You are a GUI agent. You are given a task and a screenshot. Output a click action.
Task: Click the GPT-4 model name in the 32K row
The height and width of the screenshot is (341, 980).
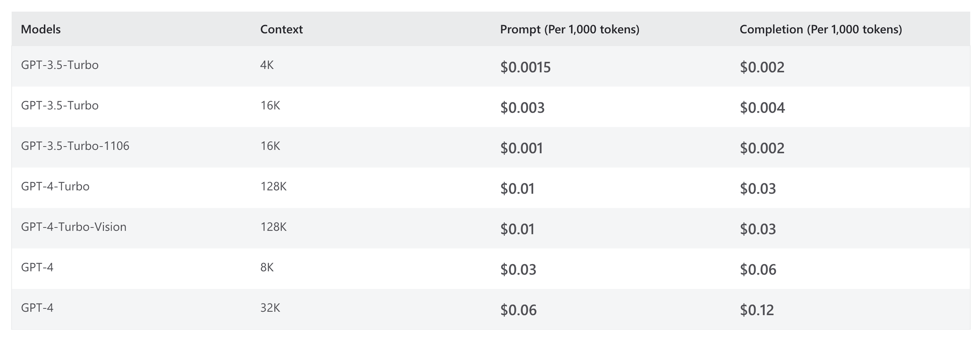coord(37,308)
